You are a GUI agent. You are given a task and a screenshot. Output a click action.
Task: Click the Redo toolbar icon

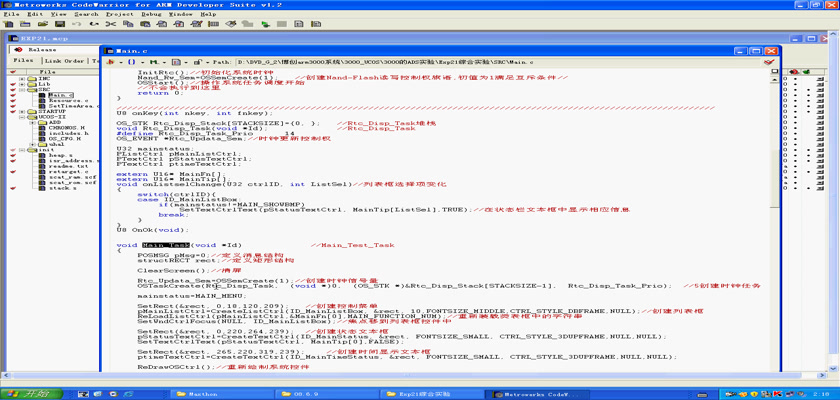point(94,24)
